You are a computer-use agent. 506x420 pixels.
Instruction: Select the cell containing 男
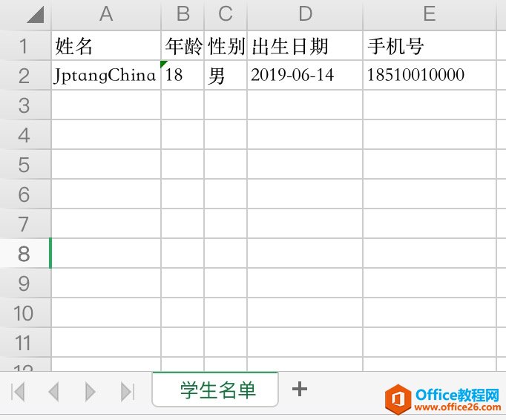coord(226,75)
